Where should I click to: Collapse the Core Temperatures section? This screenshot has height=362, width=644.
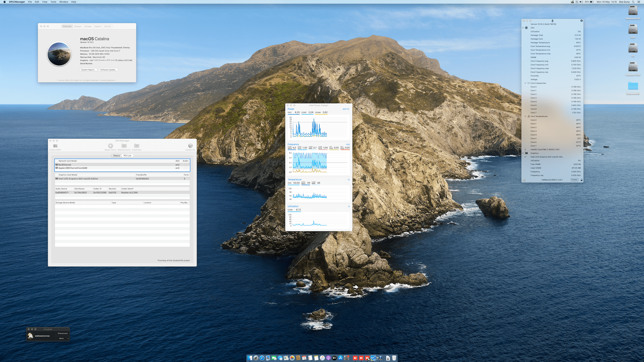pos(525,116)
